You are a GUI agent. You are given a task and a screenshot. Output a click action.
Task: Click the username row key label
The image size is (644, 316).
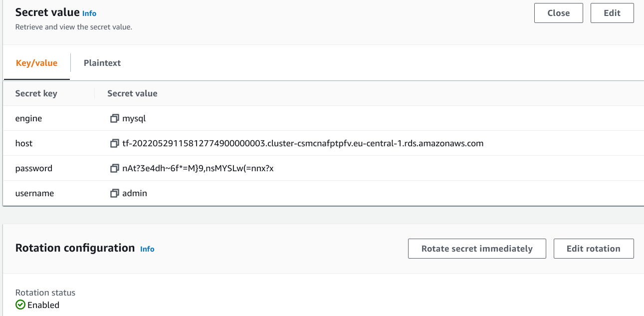(x=34, y=193)
